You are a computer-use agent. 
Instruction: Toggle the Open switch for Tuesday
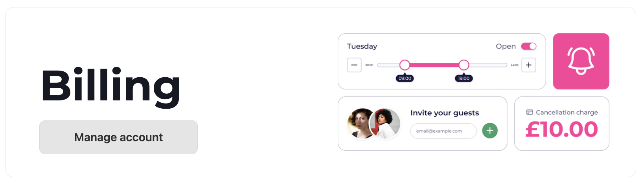tap(529, 46)
